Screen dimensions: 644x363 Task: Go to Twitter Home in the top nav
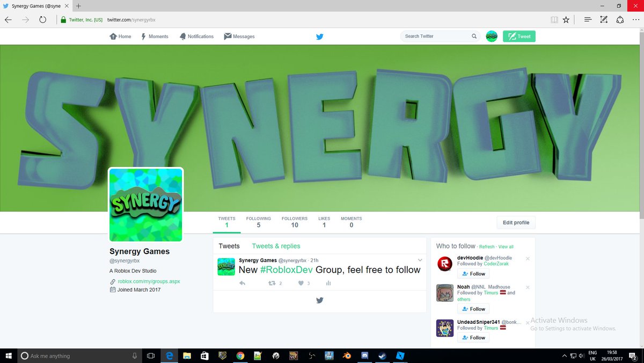120,37
